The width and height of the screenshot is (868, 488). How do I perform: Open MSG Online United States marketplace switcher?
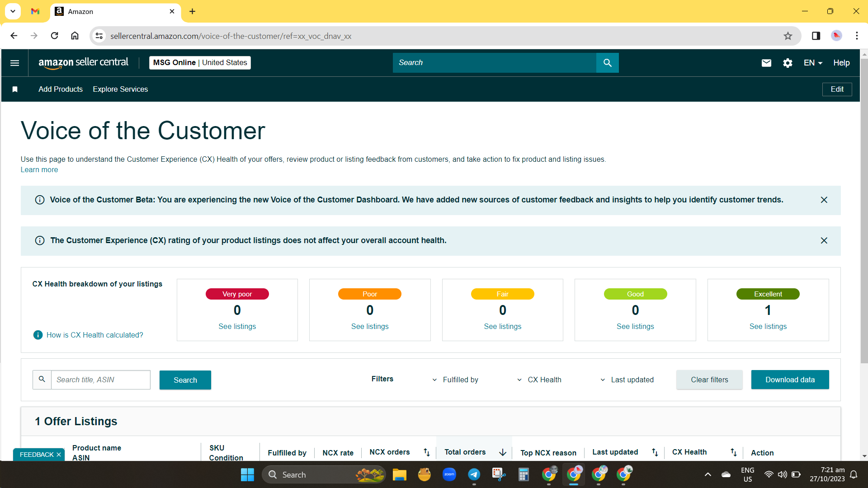click(200, 63)
